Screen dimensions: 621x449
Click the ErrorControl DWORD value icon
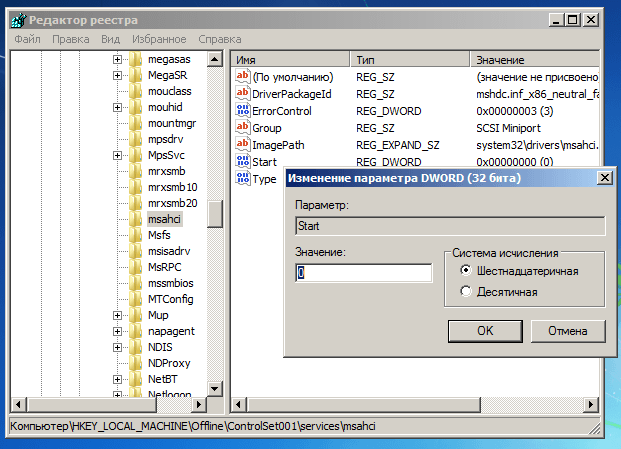pyautogui.click(x=241, y=110)
